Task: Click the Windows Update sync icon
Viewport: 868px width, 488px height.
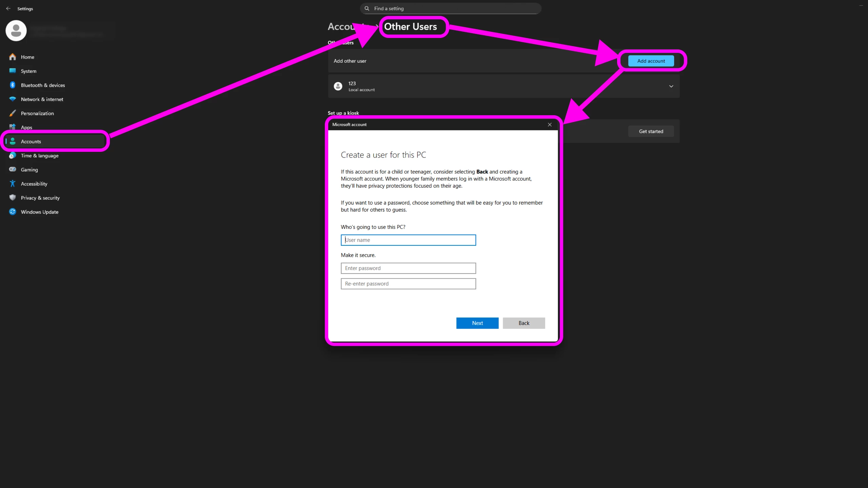Action: [x=13, y=212]
